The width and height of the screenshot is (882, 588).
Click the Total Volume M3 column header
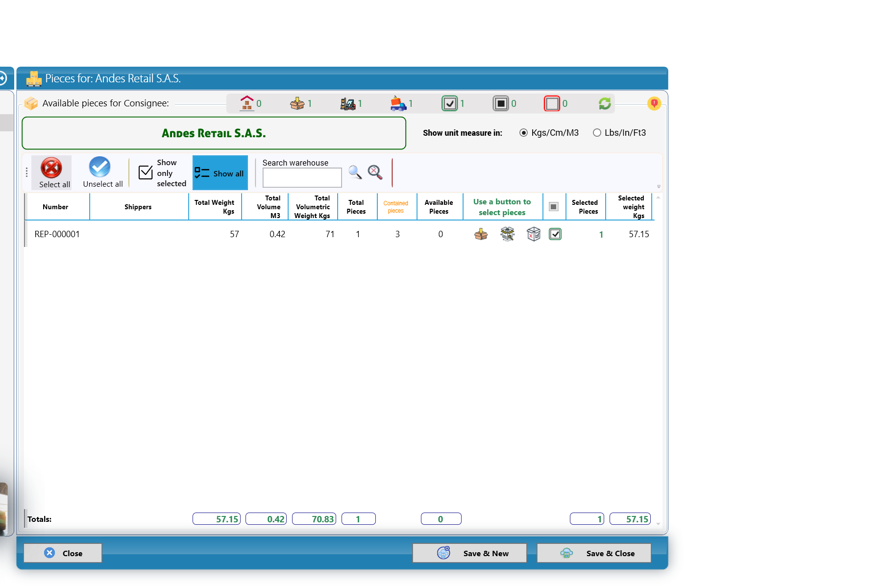(x=265, y=207)
